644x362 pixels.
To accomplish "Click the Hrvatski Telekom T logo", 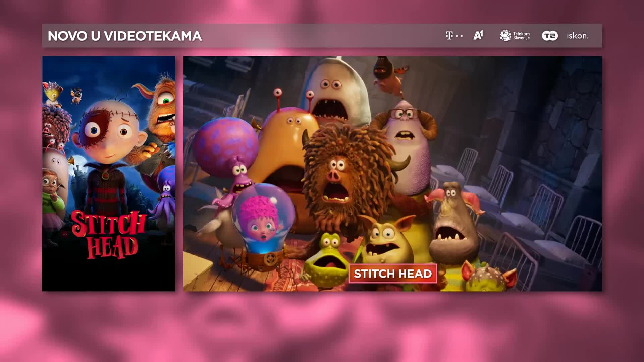I will click(x=449, y=36).
